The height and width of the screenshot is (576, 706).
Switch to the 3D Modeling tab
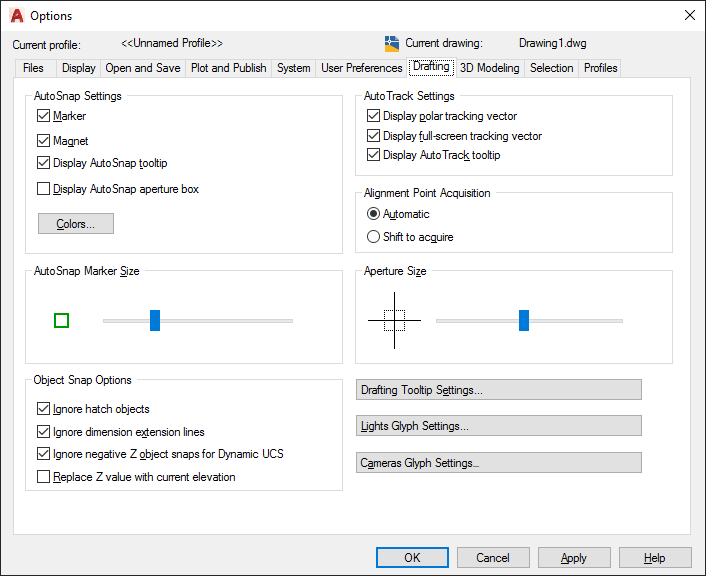coord(489,68)
